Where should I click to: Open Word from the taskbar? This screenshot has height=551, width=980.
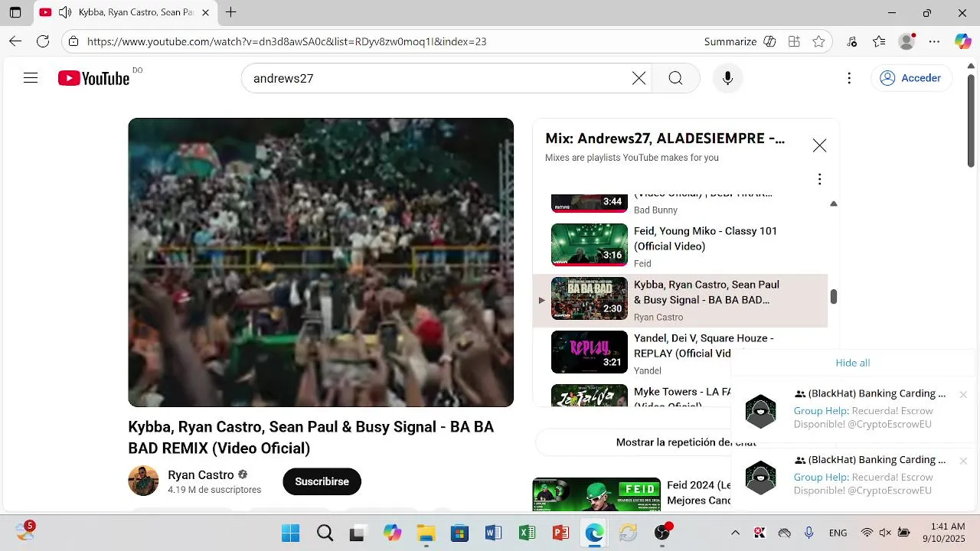[493, 533]
